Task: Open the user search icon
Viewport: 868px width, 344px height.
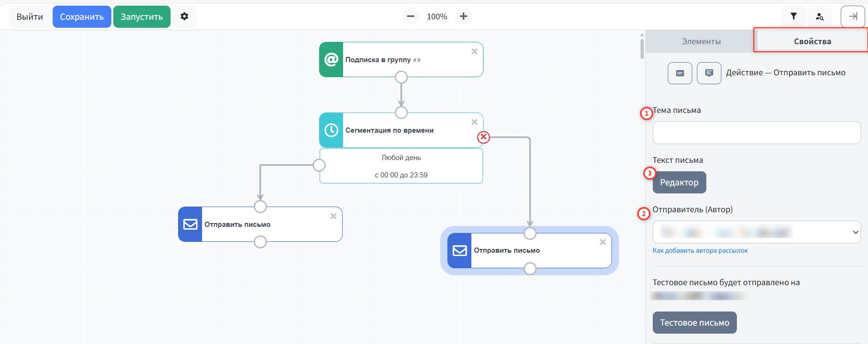Action: [x=820, y=16]
